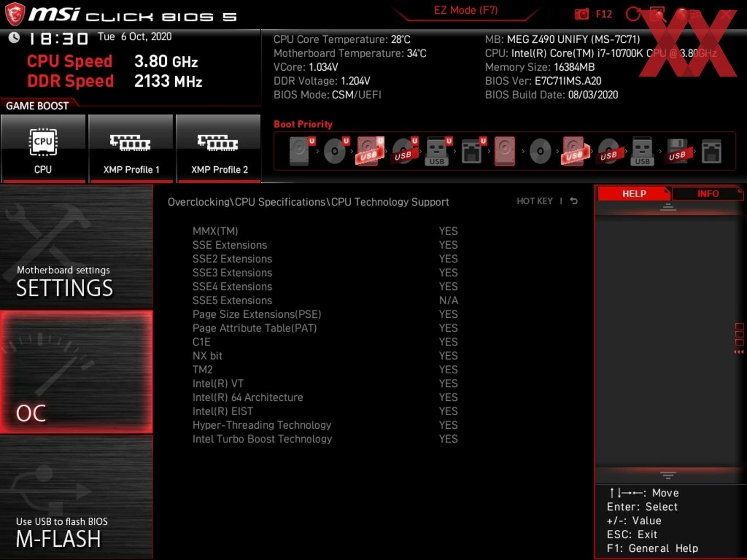Click the date Tue 6 Oct, 2020
The height and width of the screenshot is (560, 747).
(x=135, y=37)
